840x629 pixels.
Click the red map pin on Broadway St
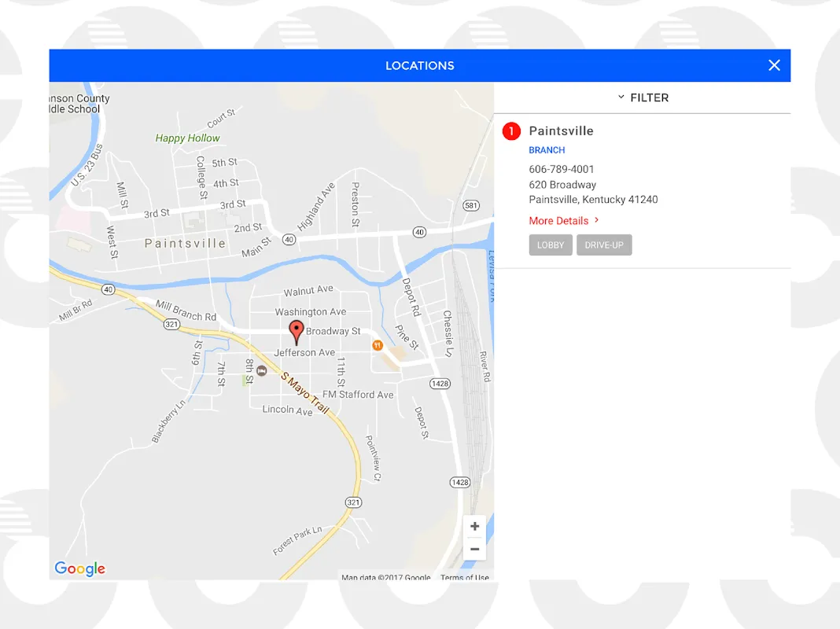pos(297,331)
